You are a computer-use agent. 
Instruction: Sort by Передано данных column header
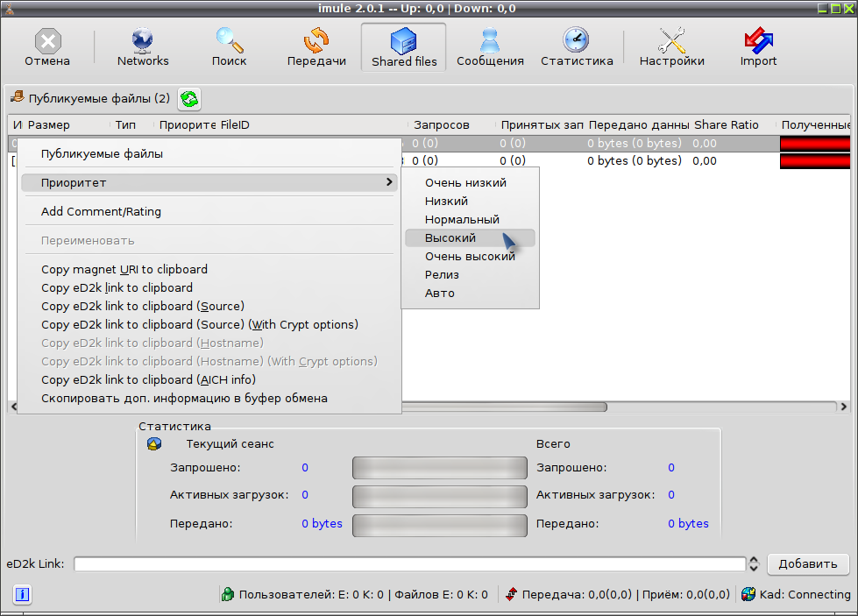pos(638,124)
